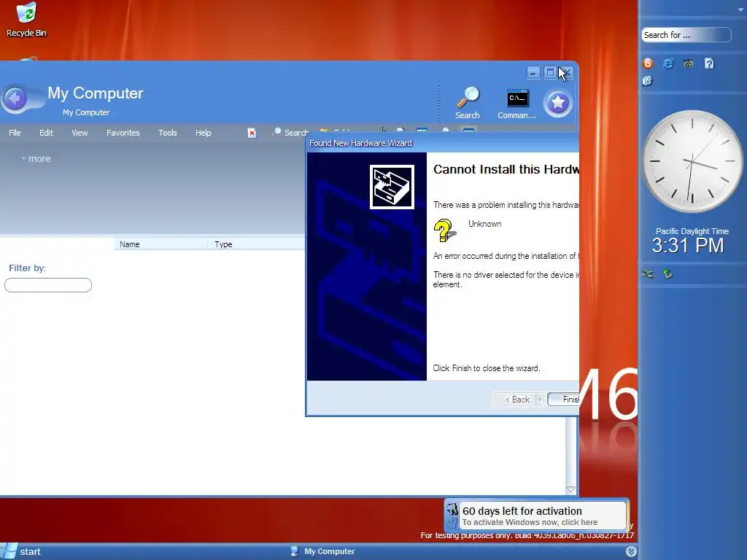Maximize the My Computer window

[550, 72]
